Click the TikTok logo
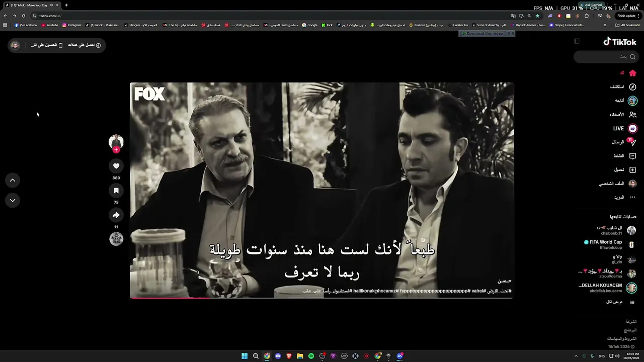Viewport: 644px width, 362px height. point(620,42)
